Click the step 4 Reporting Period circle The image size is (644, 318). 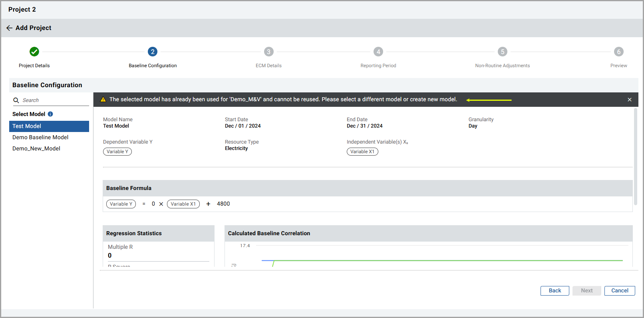[378, 52]
